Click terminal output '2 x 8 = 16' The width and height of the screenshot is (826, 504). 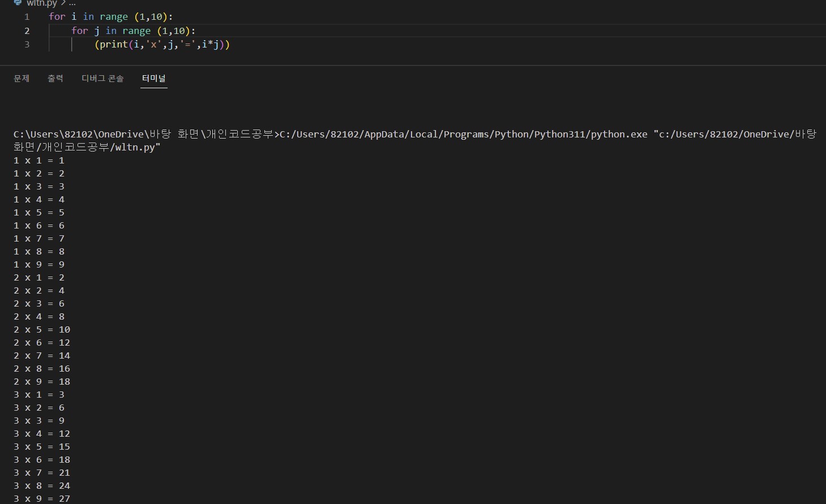pyautogui.click(x=42, y=369)
